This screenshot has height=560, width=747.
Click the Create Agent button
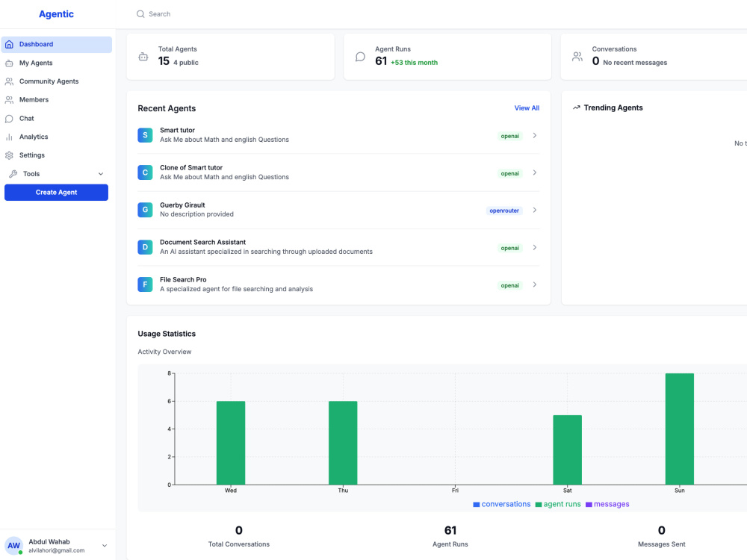coord(56,193)
